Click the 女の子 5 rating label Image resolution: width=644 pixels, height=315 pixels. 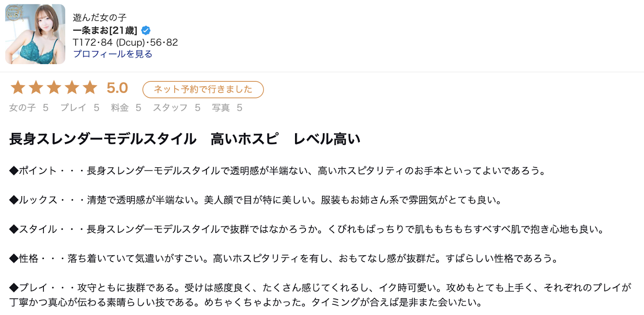(29, 108)
